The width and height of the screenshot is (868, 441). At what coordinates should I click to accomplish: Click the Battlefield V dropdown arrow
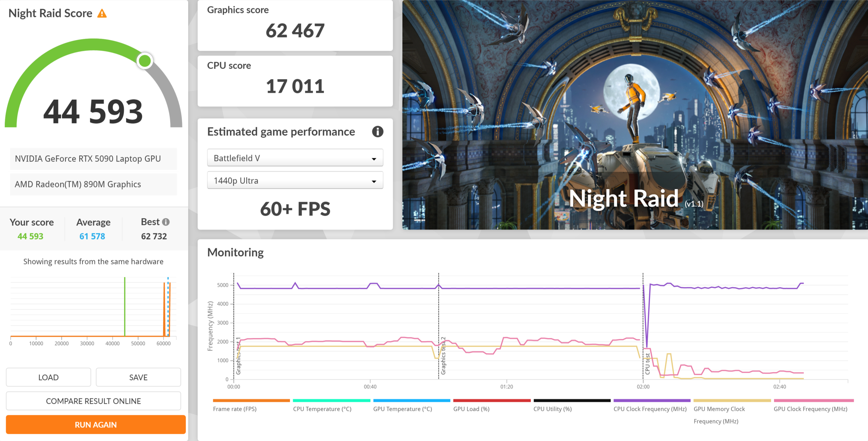374,159
